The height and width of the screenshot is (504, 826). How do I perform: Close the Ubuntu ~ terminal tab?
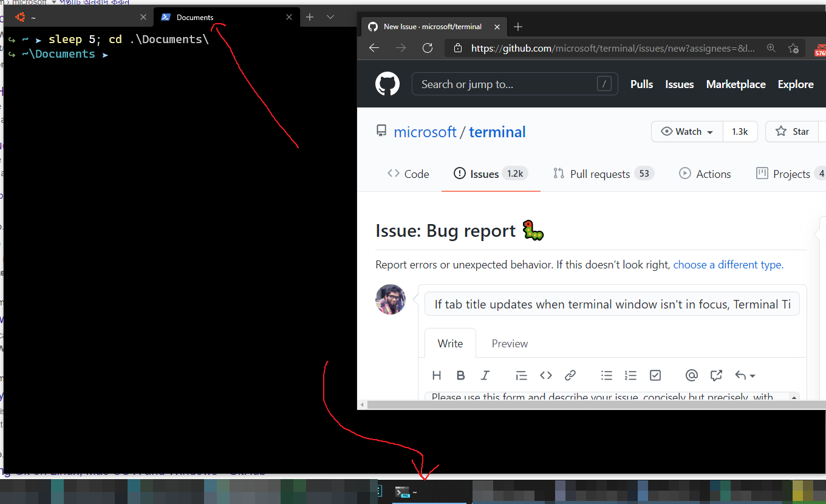coord(143,18)
